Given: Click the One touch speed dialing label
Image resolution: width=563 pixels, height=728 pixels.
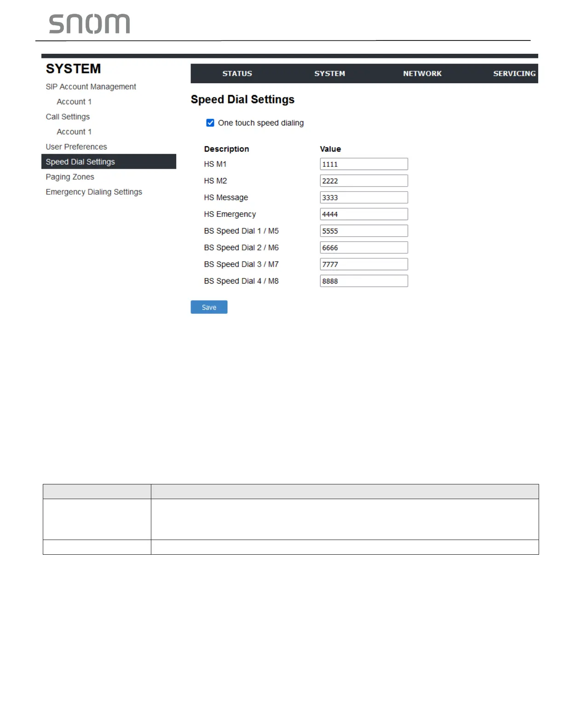Looking at the screenshot, I should point(261,123).
